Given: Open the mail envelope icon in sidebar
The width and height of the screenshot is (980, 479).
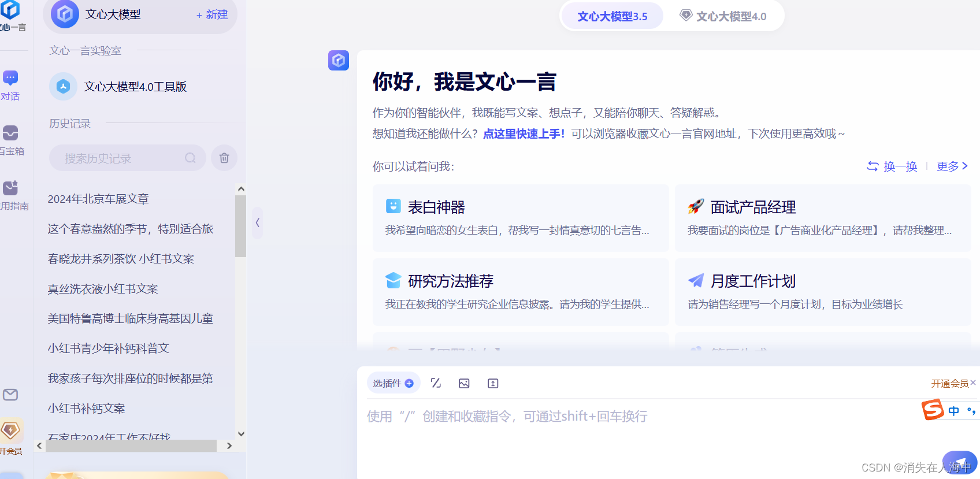Looking at the screenshot, I should coord(10,395).
